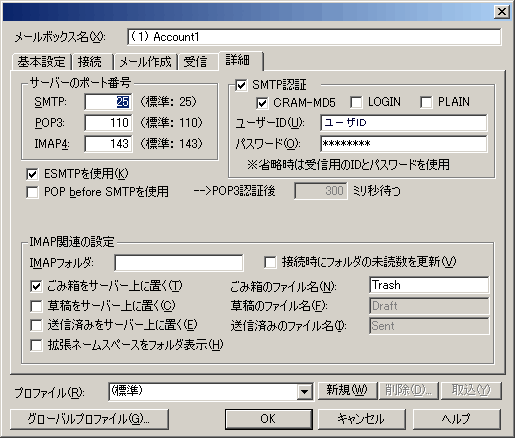Viewport: 515px width, 438px height.
Task: Toggle ESMTPを使用 checkbox
Action: coord(32,174)
